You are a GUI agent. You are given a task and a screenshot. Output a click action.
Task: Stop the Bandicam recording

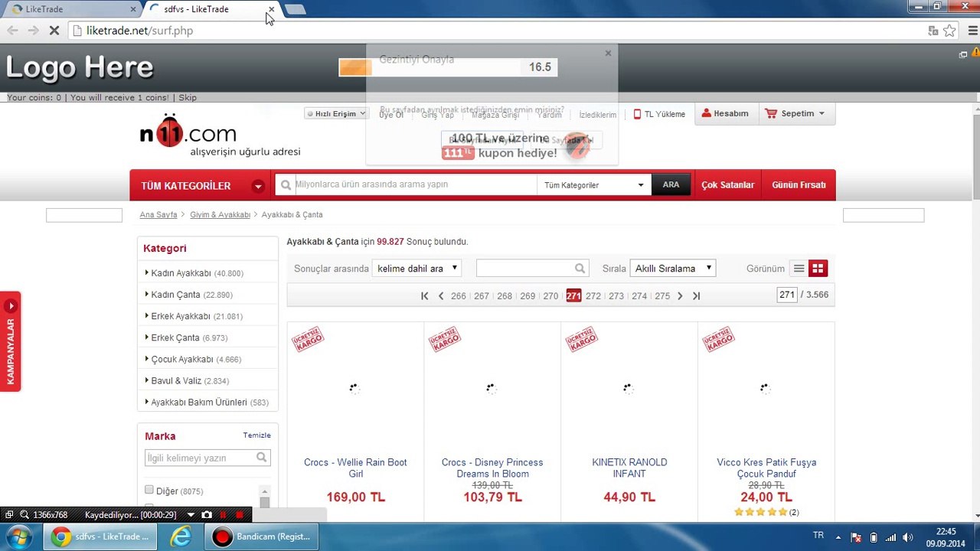[240, 515]
